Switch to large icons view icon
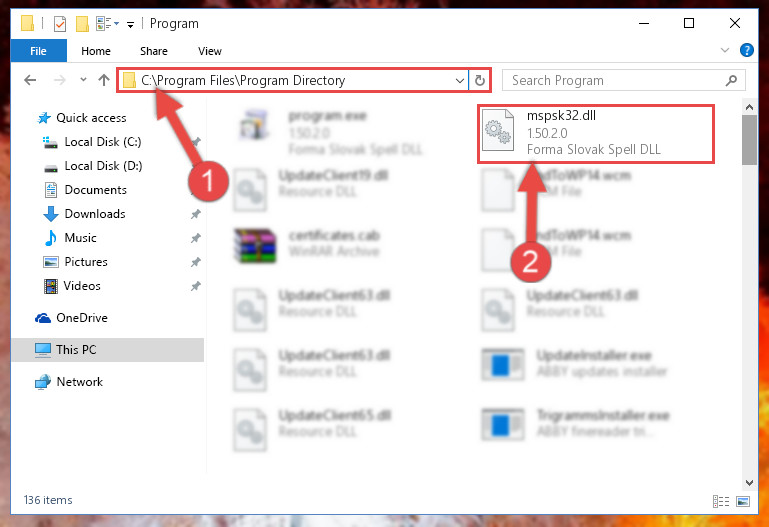This screenshot has width=769, height=527. click(743, 501)
